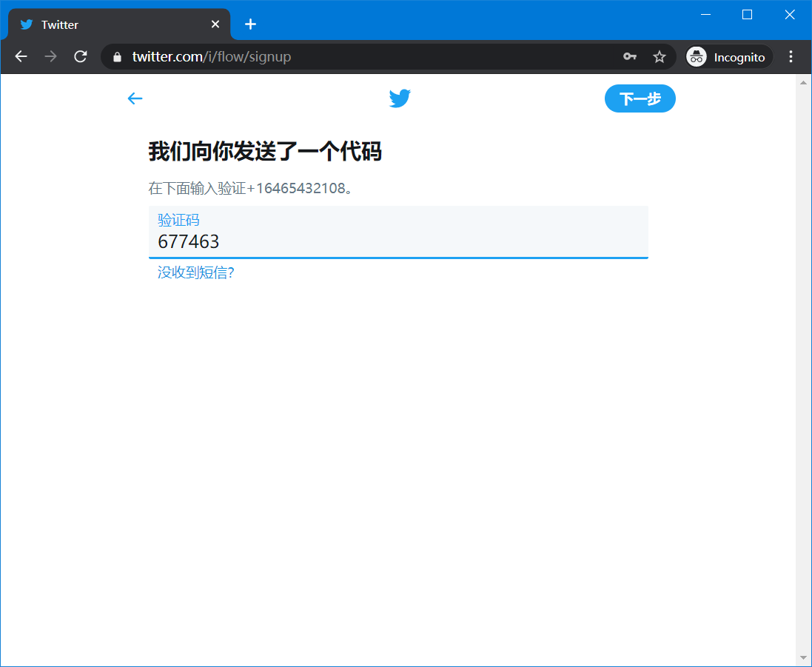Click the 没收到短信? link

(x=195, y=272)
